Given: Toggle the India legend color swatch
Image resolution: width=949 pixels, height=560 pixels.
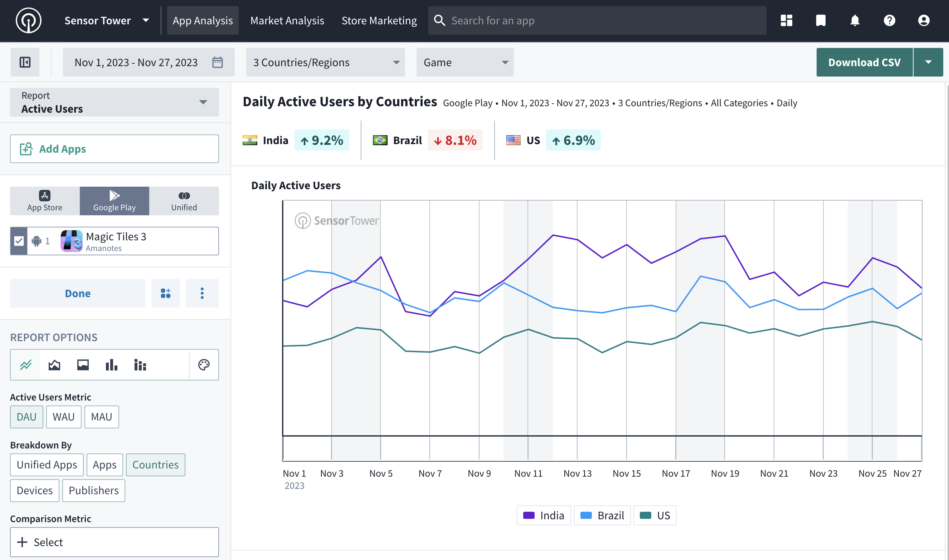Looking at the screenshot, I should (x=529, y=515).
